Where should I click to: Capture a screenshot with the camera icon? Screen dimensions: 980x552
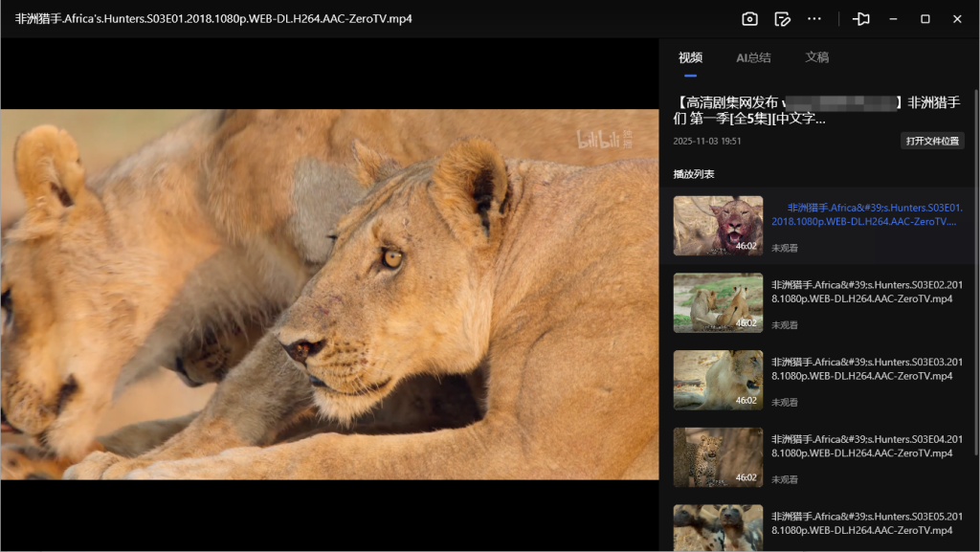tap(749, 18)
